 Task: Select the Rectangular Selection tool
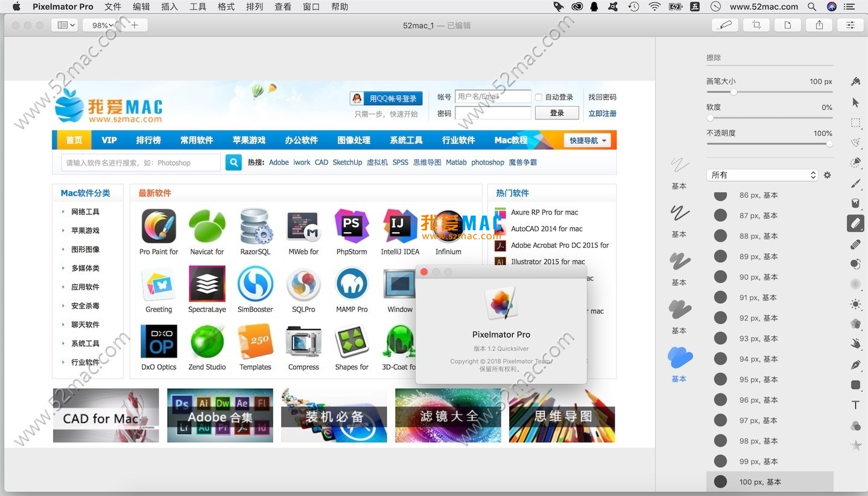coord(855,123)
